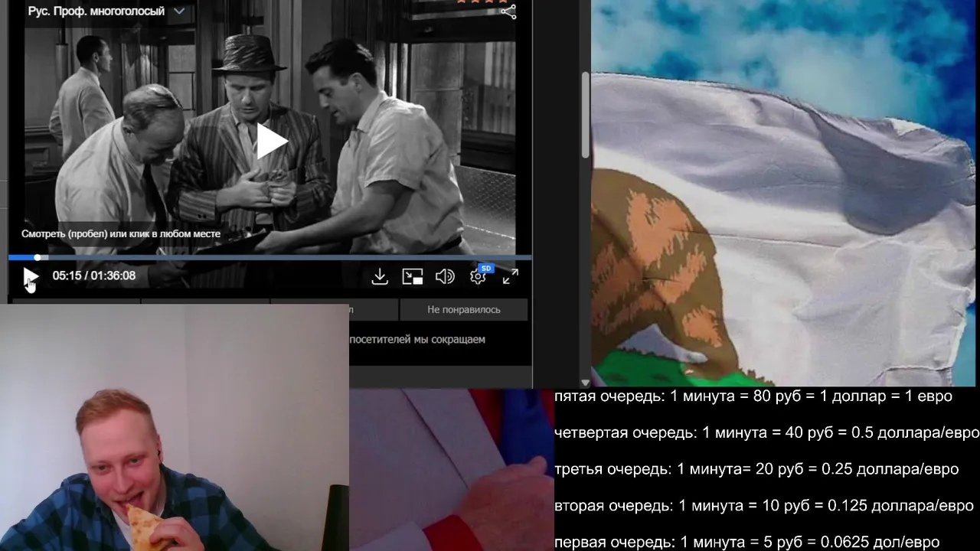
Task: Start playback with the bottom-left play icon
Action: 31,276
